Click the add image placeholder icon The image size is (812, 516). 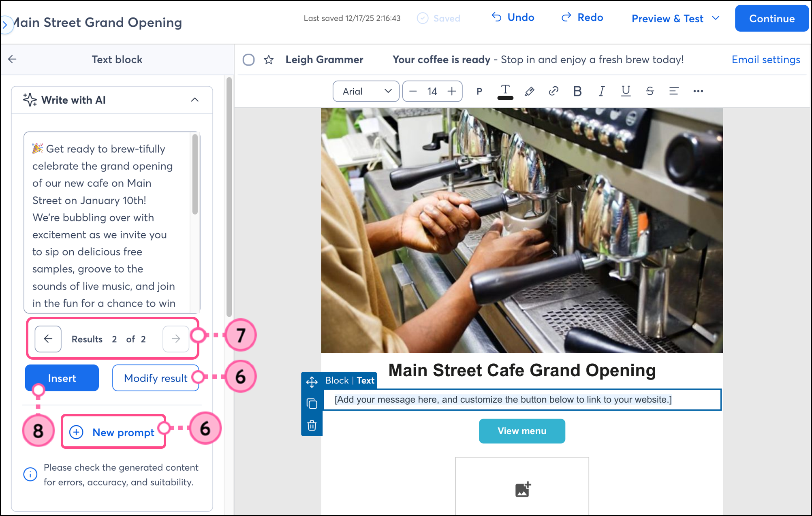[x=522, y=489]
